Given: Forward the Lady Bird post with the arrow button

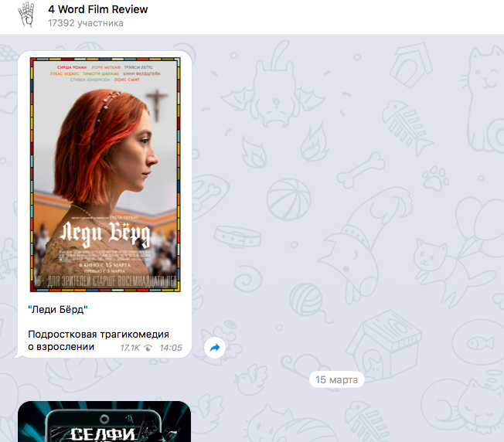Looking at the screenshot, I should (x=215, y=348).
